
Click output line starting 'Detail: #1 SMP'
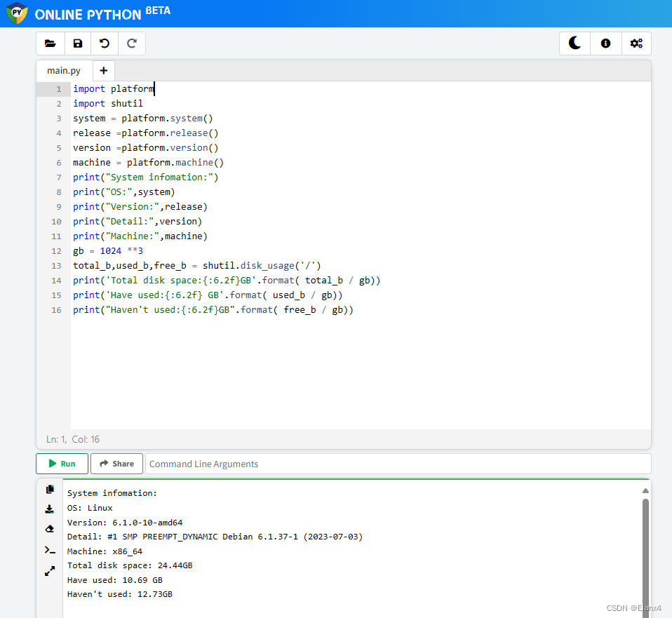point(215,537)
